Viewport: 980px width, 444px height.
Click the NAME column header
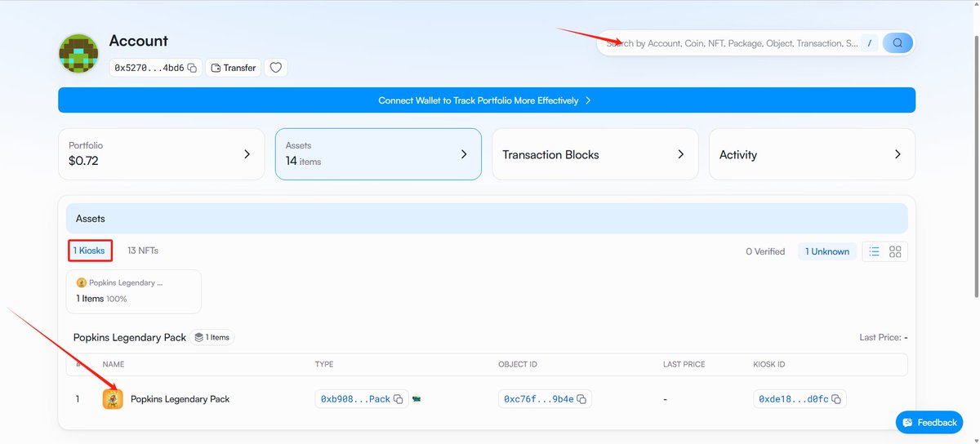(x=114, y=364)
